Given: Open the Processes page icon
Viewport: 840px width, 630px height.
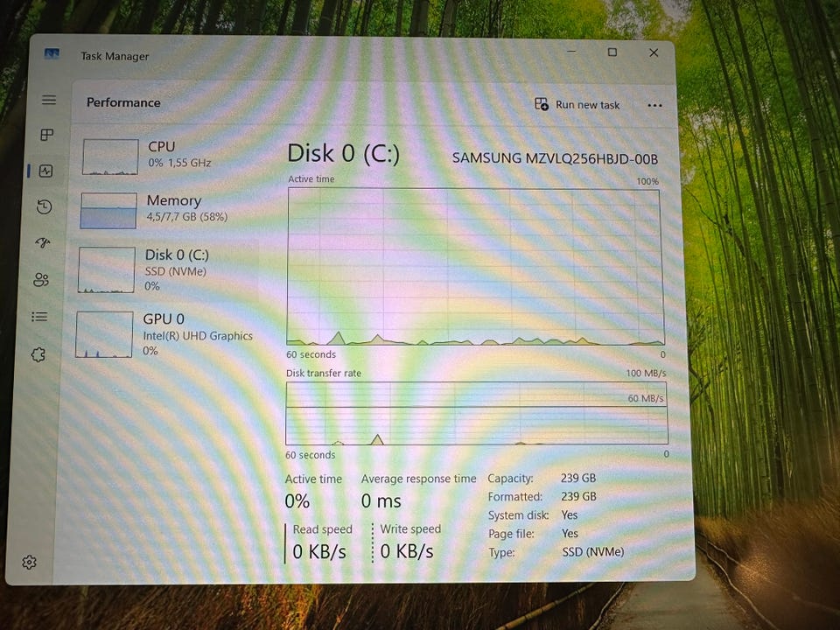Looking at the screenshot, I should tap(47, 135).
